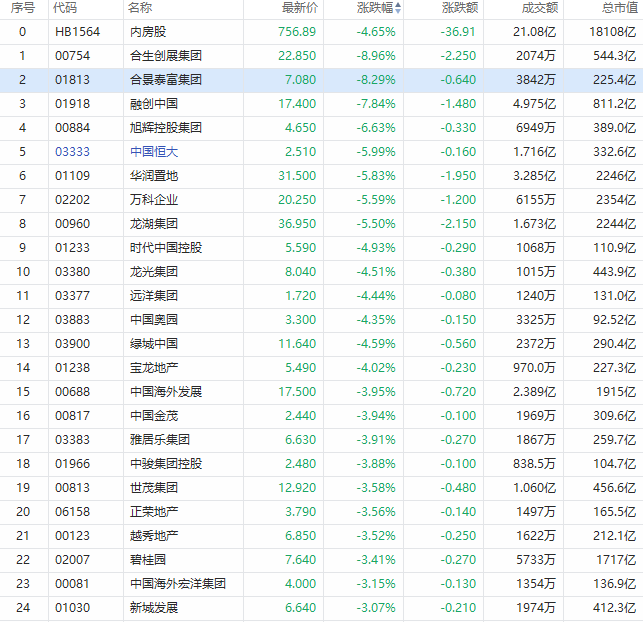Click stock code 01109
The height and width of the screenshot is (622, 643).
point(72,175)
